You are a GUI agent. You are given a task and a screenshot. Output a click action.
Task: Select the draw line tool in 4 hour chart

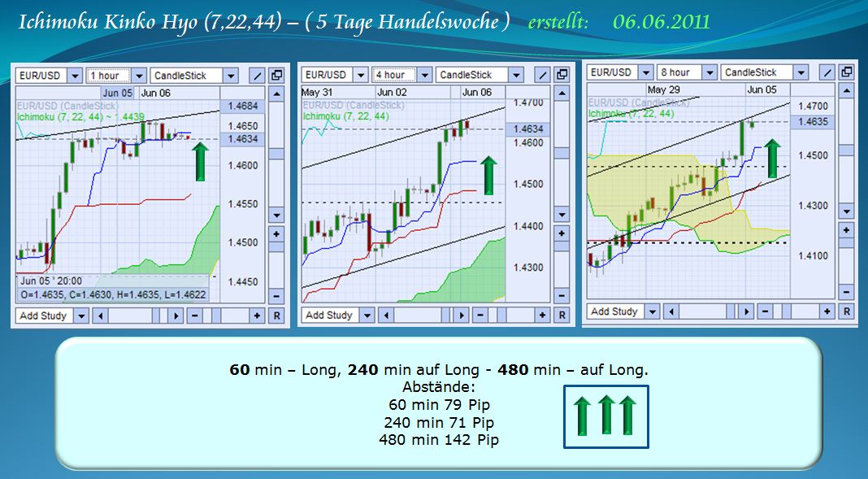click(544, 75)
